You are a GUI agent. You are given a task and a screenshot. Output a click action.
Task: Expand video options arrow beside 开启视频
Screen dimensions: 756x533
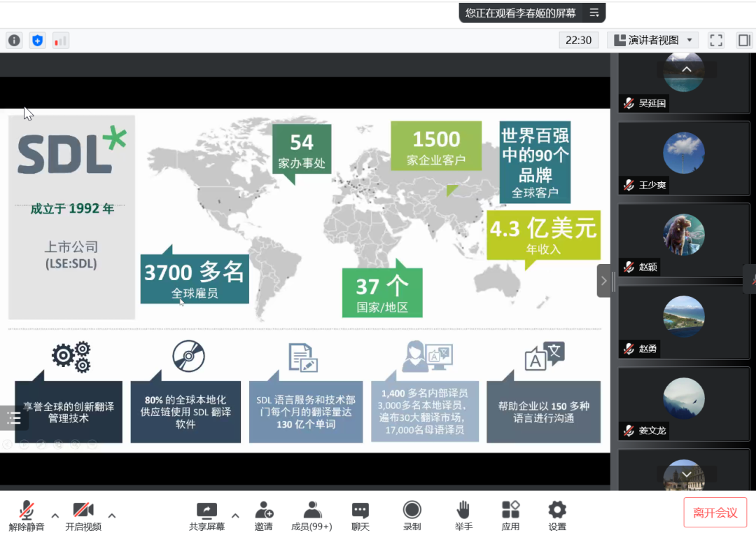[112, 515]
